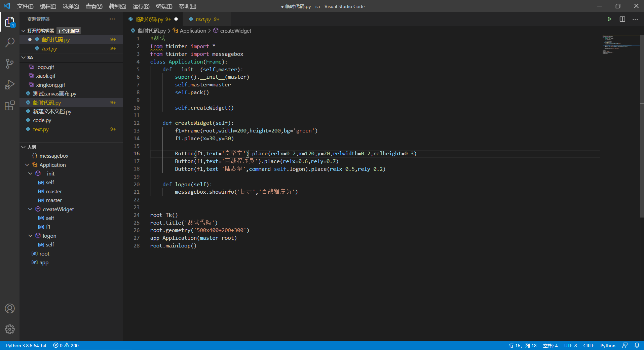The image size is (644, 350).
Task: Select Python 3.8.6 64-bit interpreter
Action: tap(26, 346)
